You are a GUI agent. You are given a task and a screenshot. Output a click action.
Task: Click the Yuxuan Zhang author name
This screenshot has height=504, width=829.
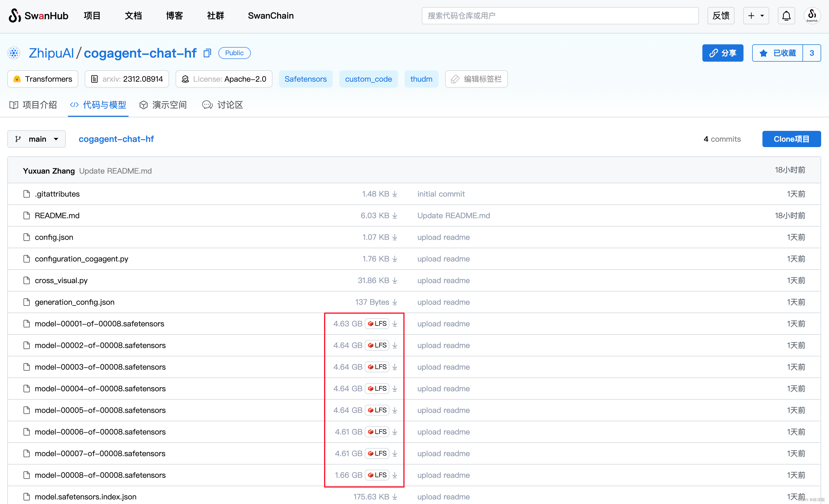pos(49,171)
